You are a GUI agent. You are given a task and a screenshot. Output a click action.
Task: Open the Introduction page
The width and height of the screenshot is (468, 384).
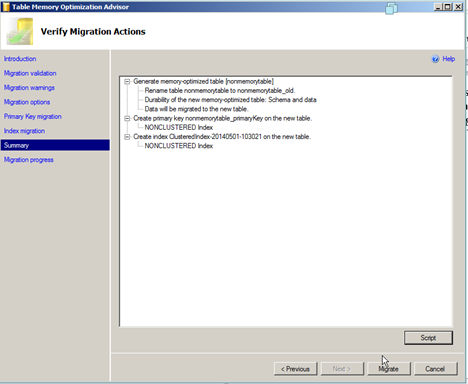coord(20,59)
